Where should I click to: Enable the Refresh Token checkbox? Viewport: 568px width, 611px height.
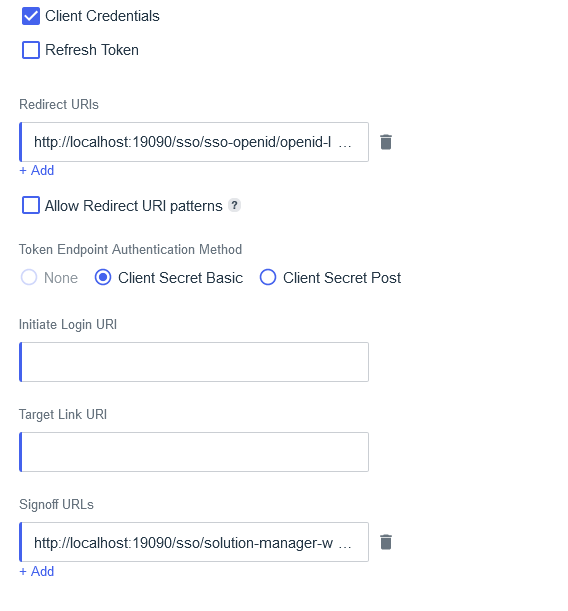(x=31, y=50)
